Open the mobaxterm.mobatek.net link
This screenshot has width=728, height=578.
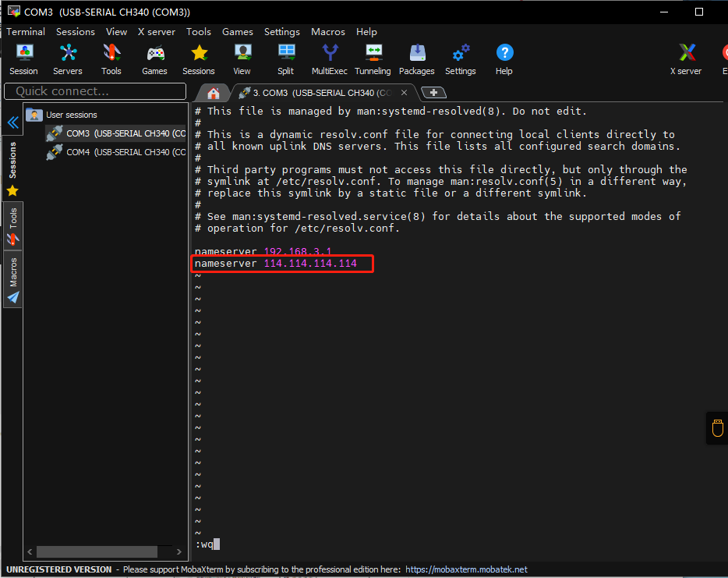[x=466, y=569]
